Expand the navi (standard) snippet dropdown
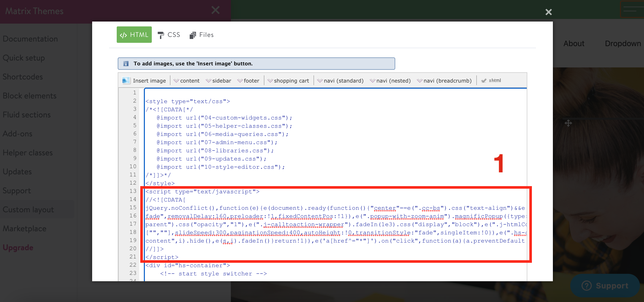The image size is (644, 302). [320, 80]
